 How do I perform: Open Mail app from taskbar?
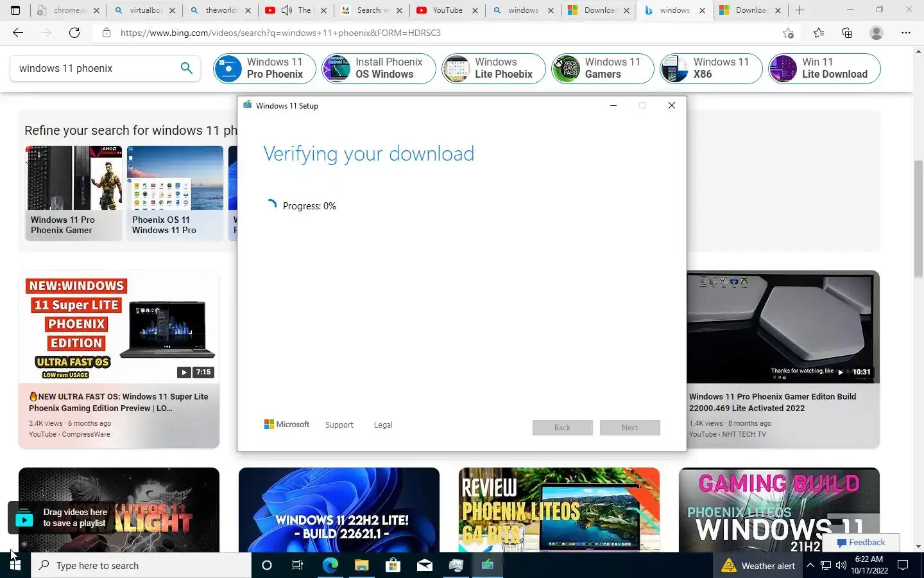coord(424,565)
